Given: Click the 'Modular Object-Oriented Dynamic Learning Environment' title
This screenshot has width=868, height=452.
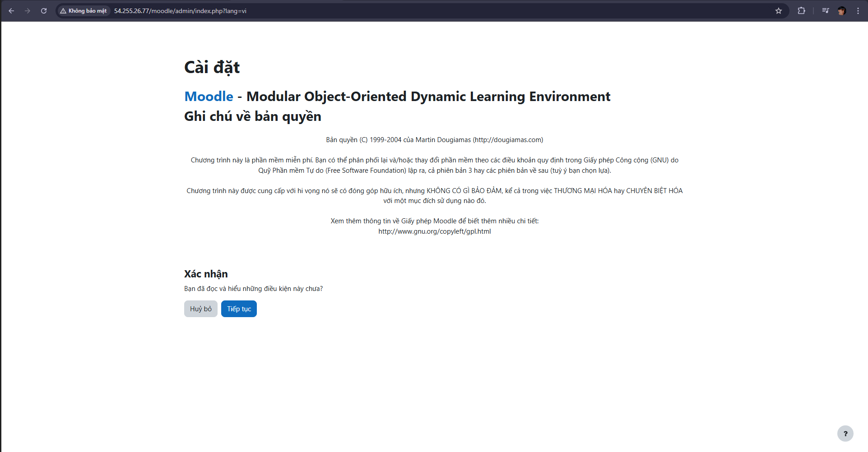Looking at the screenshot, I should coord(428,97).
